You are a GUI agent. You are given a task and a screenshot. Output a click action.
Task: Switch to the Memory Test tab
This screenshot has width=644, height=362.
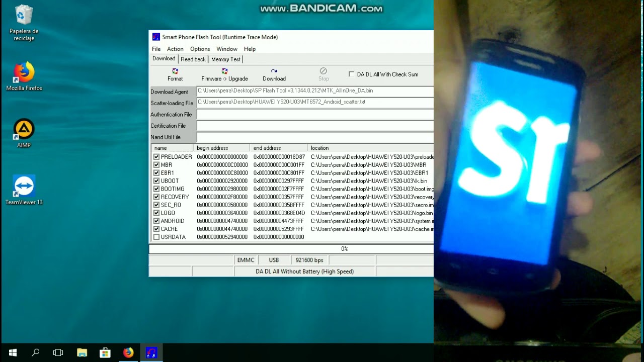(226, 59)
